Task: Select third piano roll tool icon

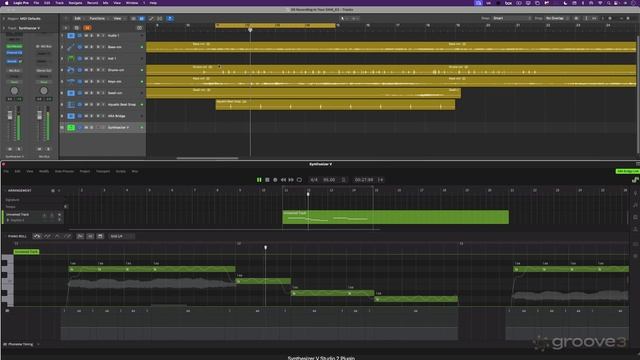Action: click(58, 236)
